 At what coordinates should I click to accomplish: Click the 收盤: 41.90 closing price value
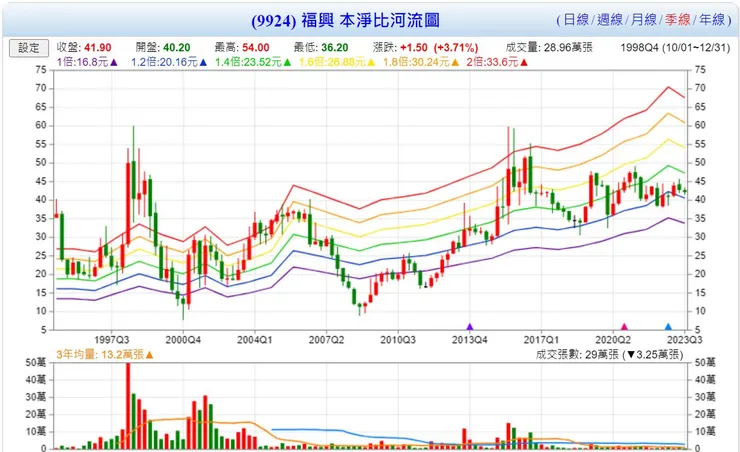click(x=84, y=48)
